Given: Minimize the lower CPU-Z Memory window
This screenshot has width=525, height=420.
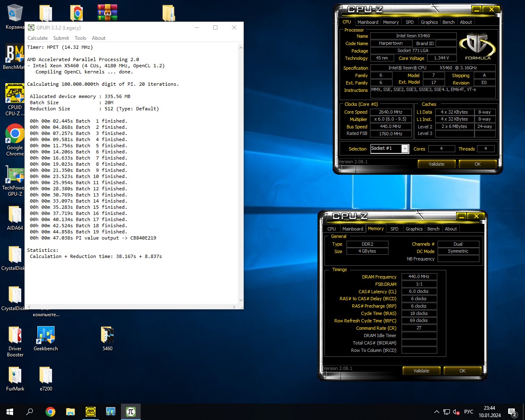Looking at the screenshot, I should pos(461,216).
